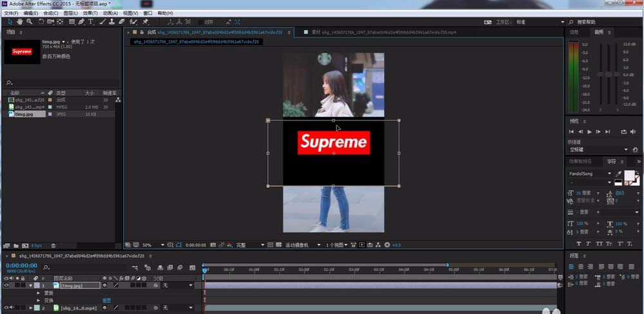Viewport: 644px width, 314px height.
Task: Open the FandolSong font family dropdown
Action: (x=590, y=174)
